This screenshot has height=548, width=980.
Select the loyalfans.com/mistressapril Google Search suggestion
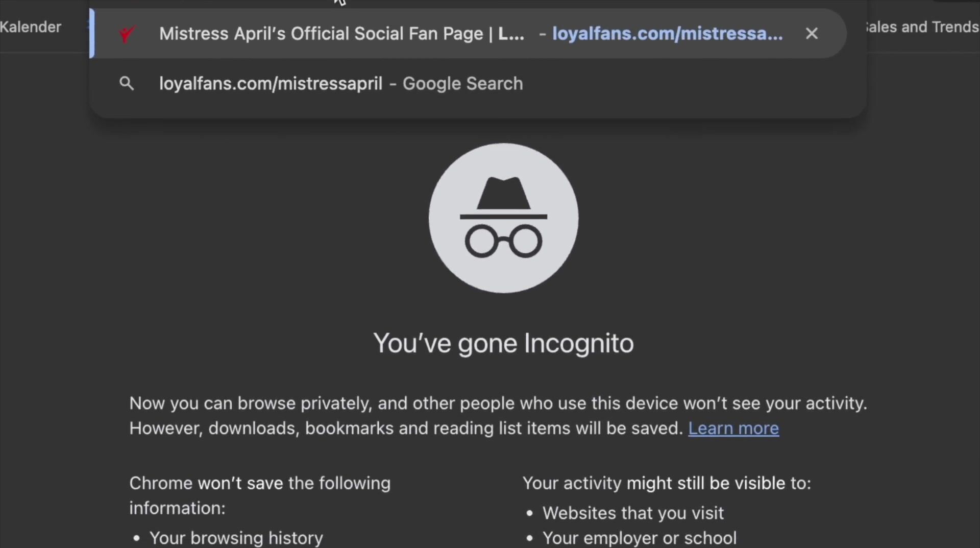pyautogui.click(x=478, y=83)
